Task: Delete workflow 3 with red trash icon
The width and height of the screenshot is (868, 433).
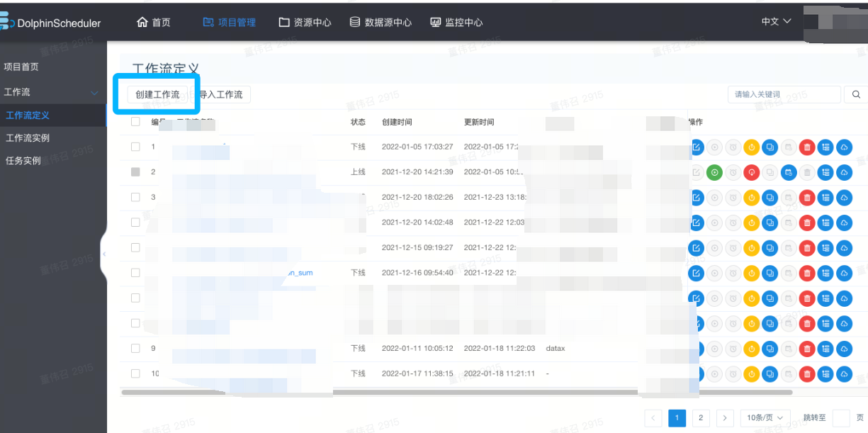Action: [806, 197]
